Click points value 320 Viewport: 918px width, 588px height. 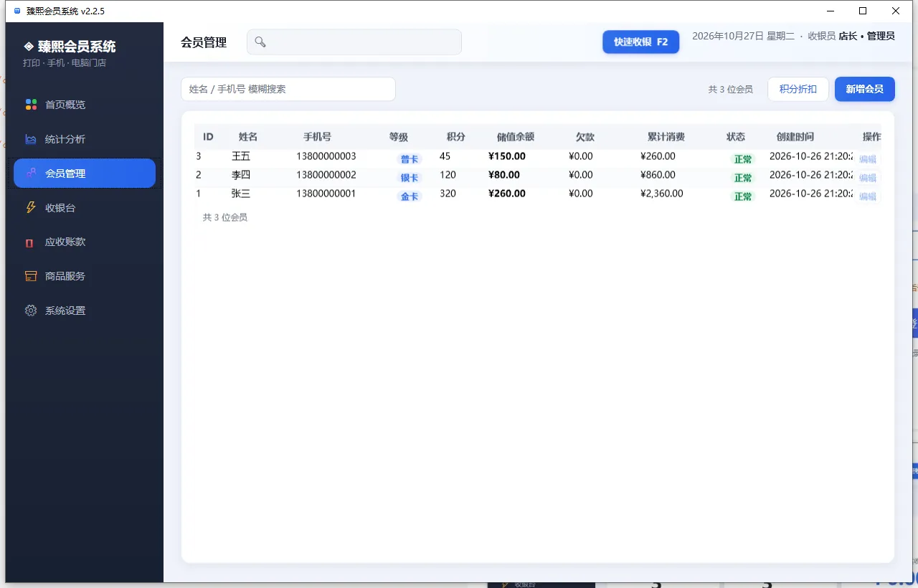pos(448,194)
